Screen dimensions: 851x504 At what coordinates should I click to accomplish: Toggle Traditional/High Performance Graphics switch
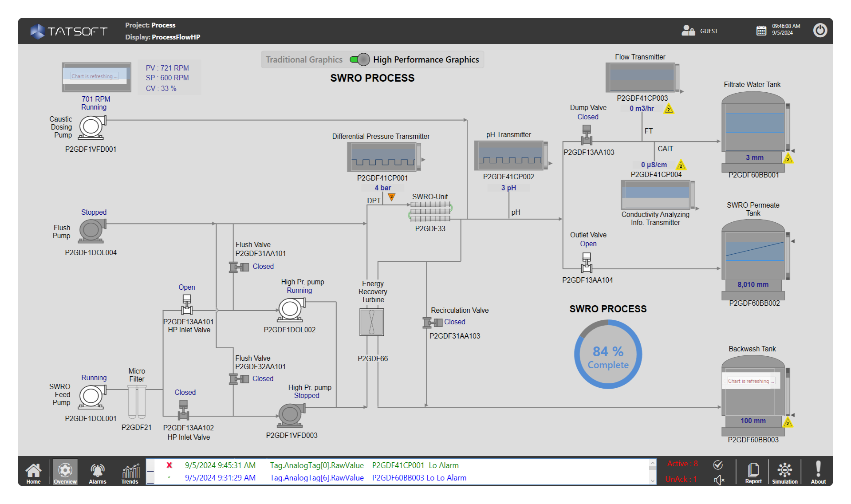359,59
